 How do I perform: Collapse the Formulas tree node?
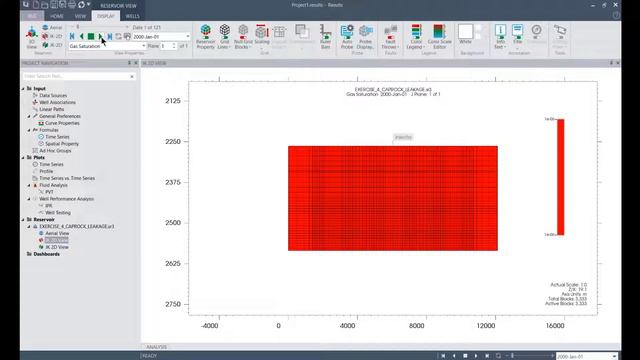tap(29, 130)
